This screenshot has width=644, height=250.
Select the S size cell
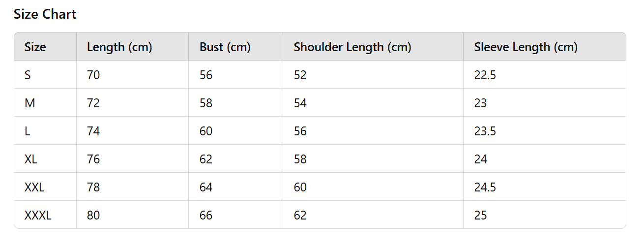(x=28, y=75)
